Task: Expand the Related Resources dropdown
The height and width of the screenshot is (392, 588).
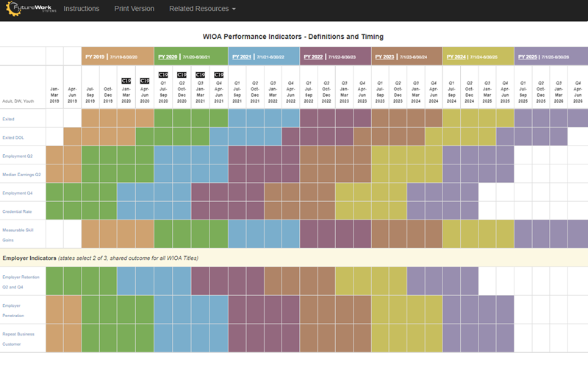Action: 202,9
